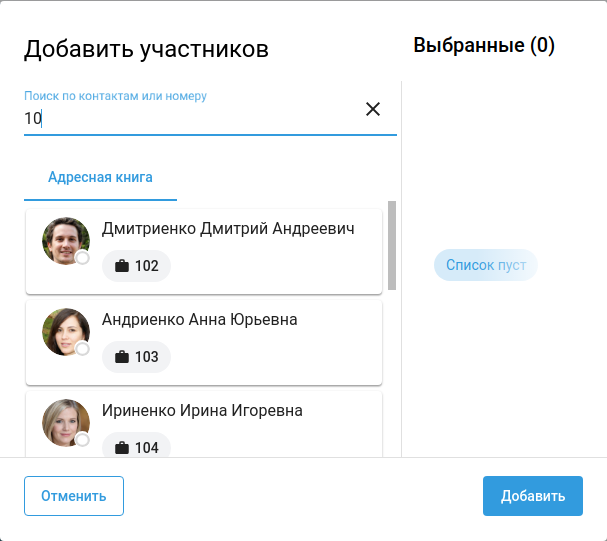Click Ириненко Ирина Игоревна's avatar photo

65,422
